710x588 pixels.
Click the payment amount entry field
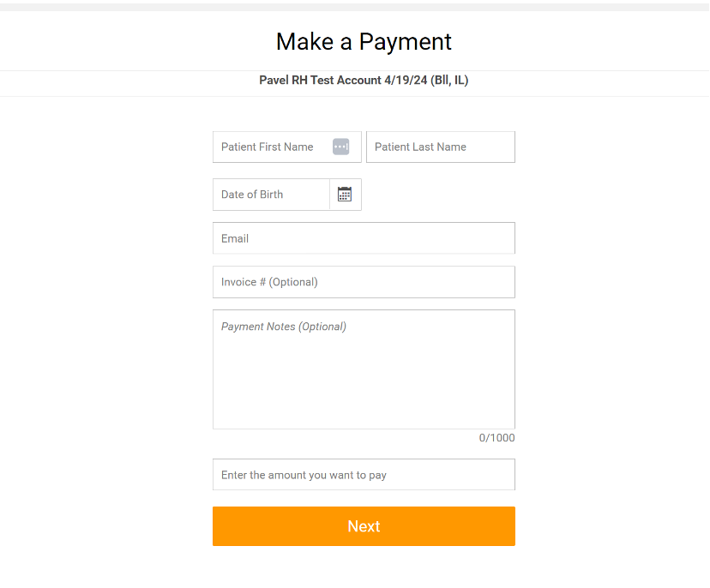point(364,474)
